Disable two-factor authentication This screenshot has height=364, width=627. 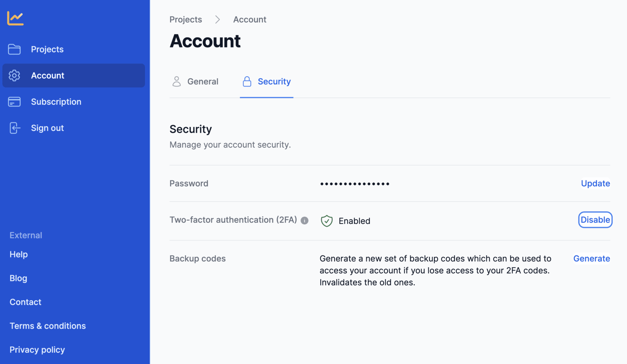pos(595,220)
